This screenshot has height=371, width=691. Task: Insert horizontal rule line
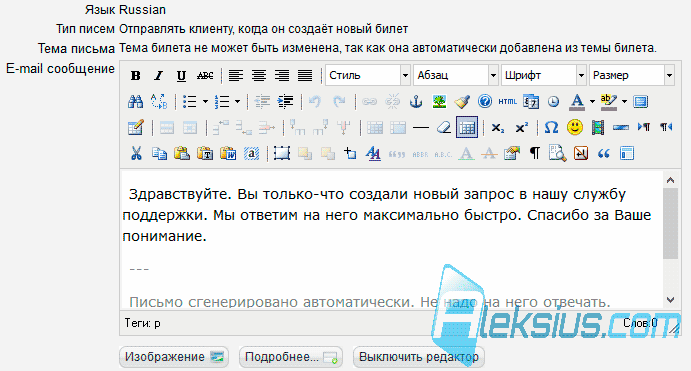[421, 128]
